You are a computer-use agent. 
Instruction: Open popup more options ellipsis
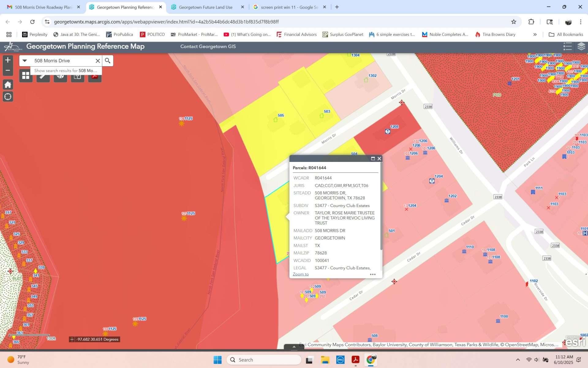click(x=372, y=274)
